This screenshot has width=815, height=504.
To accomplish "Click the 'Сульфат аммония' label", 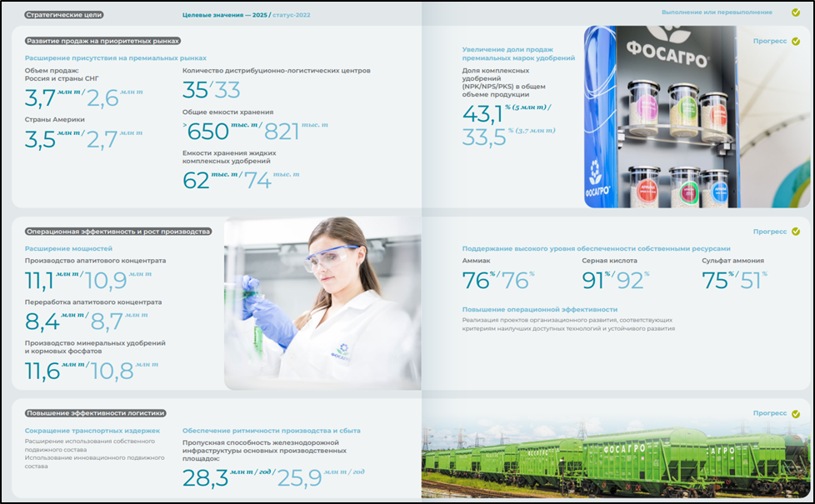I will click(x=732, y=261).
